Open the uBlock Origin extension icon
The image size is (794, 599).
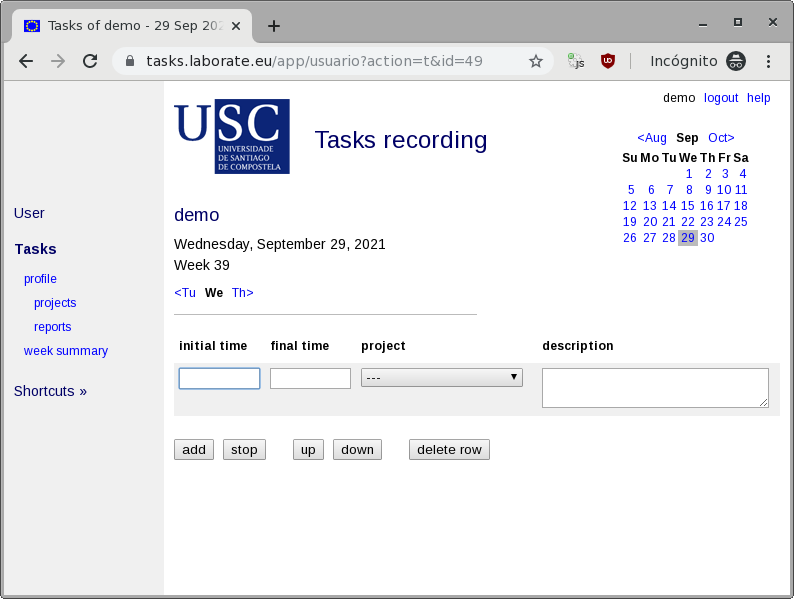click(x=607, y=61)
